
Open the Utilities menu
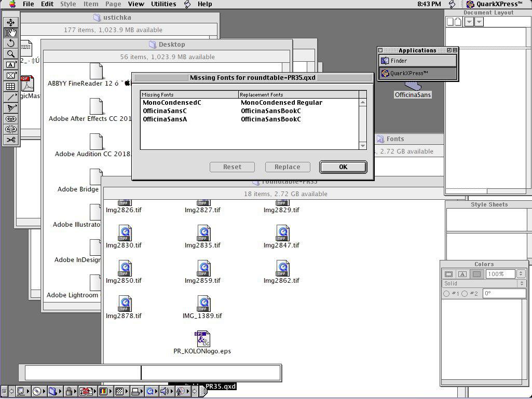coord(163,4)
